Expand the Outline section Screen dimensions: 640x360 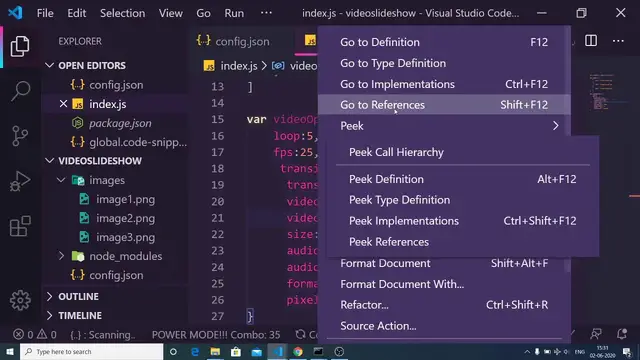pos(49,296)
